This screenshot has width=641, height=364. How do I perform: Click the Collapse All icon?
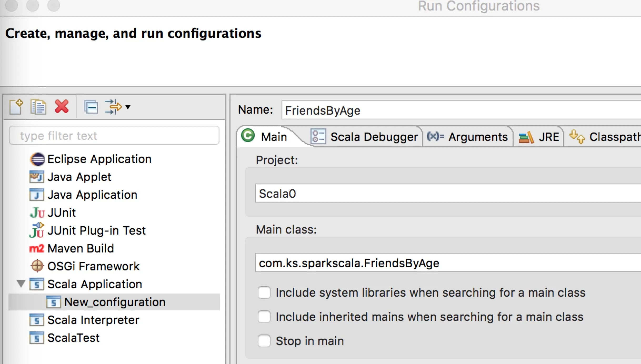pos(91,107)
